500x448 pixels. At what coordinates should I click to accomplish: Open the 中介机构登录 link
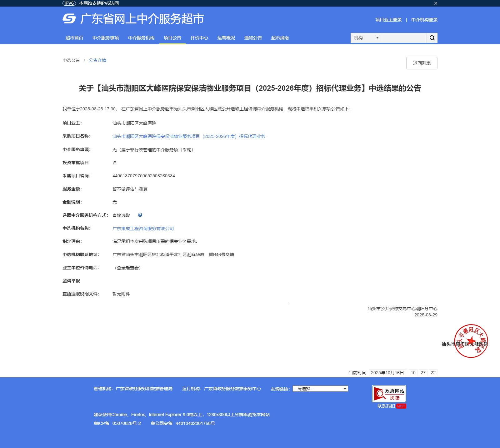pyautogui.click(x=424, y=20)
